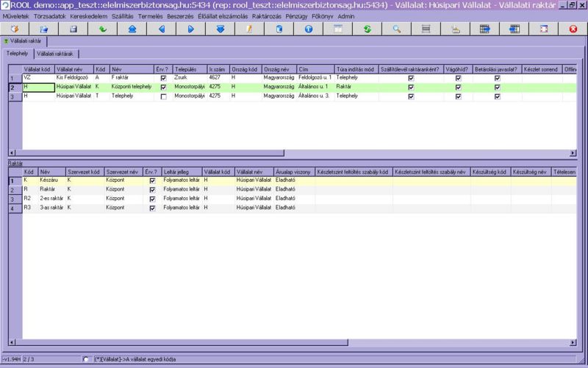Open the Raktározás menu
The height and width of the screenshot is (368, 588).
coord(267,15)
